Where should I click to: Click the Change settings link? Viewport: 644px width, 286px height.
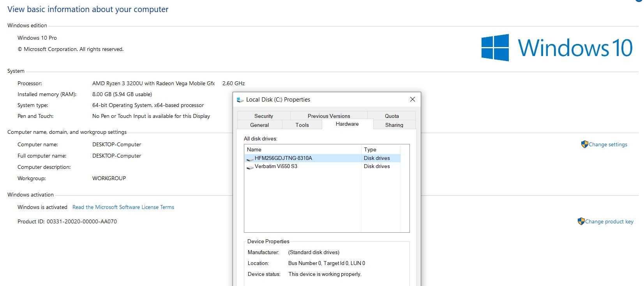608,144
